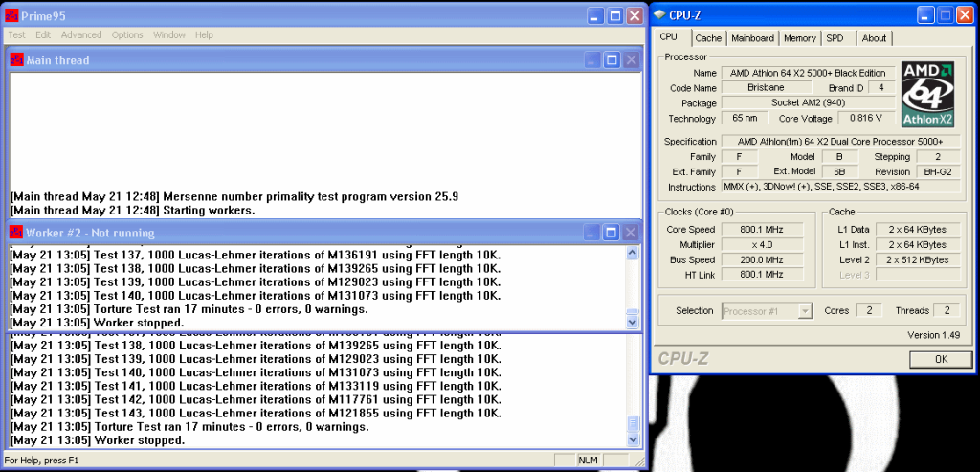The height and width of the screenshot is (472, 980).
Task: Close the Main thread child window
Action: click(x=632, y=60)
